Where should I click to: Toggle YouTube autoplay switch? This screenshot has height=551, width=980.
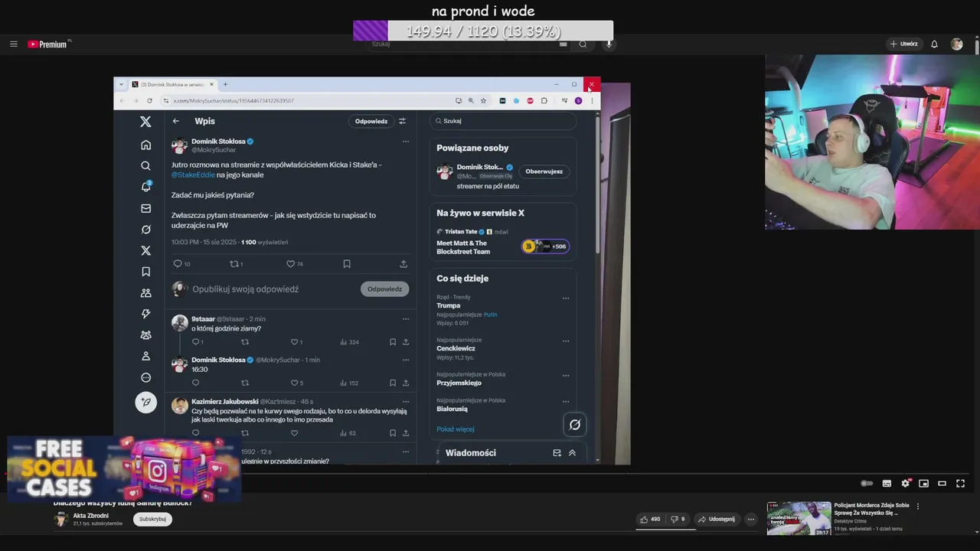[867, 484]
